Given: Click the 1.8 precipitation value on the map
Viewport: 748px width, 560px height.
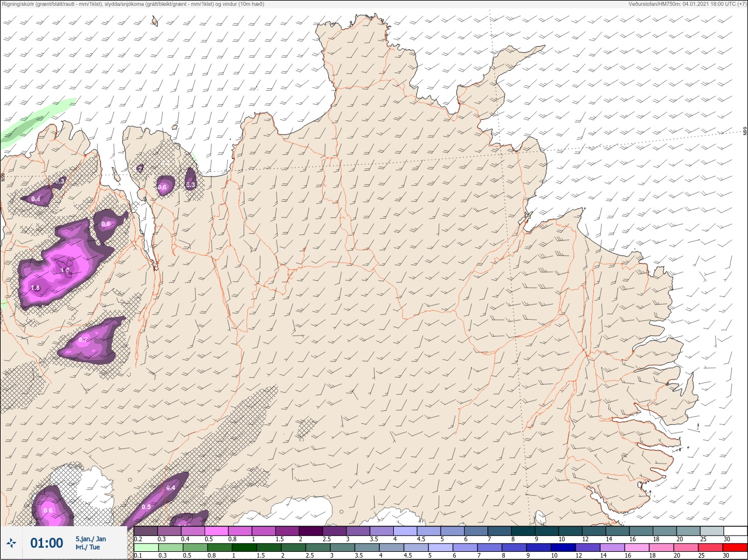Looking at the screenshot, I should click(35, 288).
